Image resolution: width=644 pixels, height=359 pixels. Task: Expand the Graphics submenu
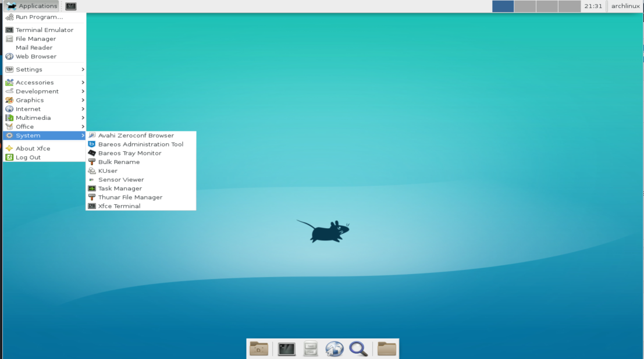[44, 100]
